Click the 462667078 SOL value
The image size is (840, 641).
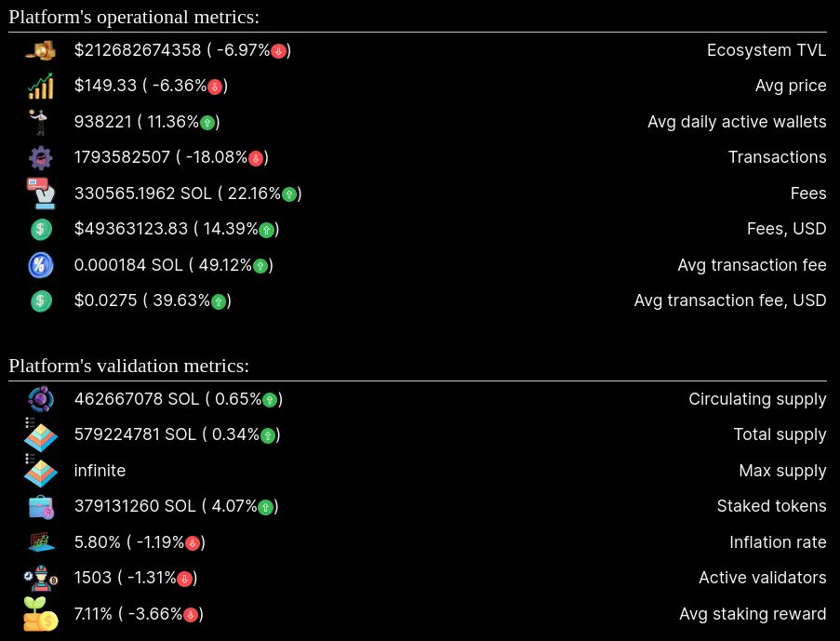point(137,399)
